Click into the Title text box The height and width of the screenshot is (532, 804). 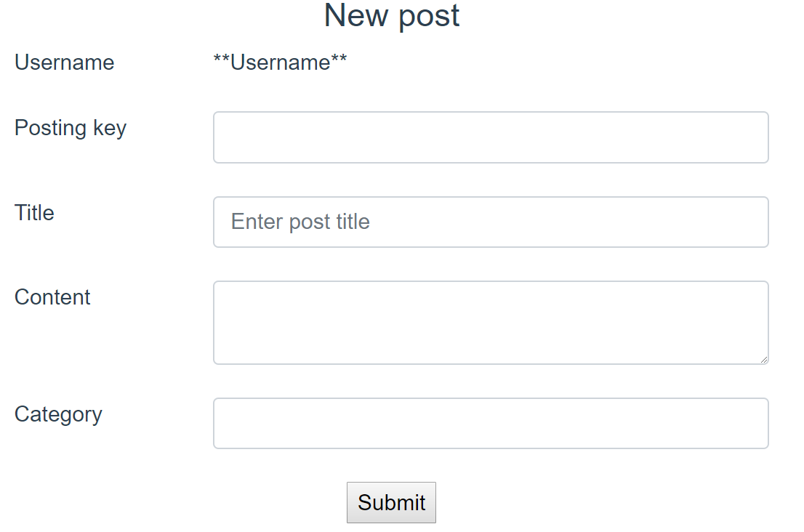(x=491, y=222)
